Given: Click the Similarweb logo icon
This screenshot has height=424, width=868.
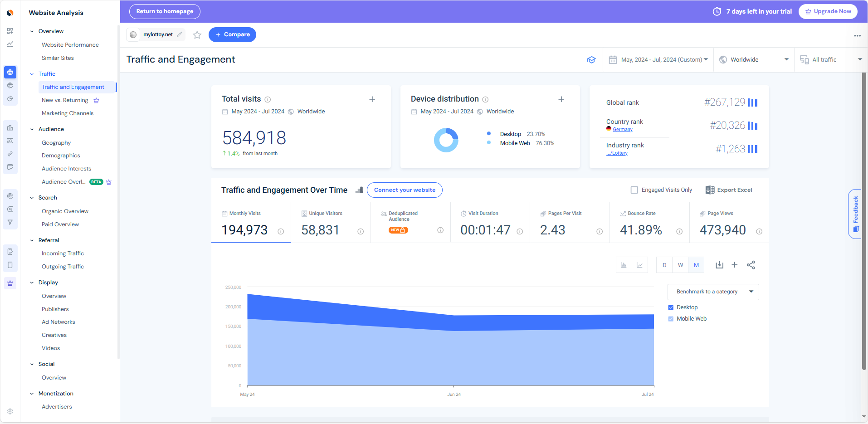Looking at the screenshot, I should [x=10, y=13].
